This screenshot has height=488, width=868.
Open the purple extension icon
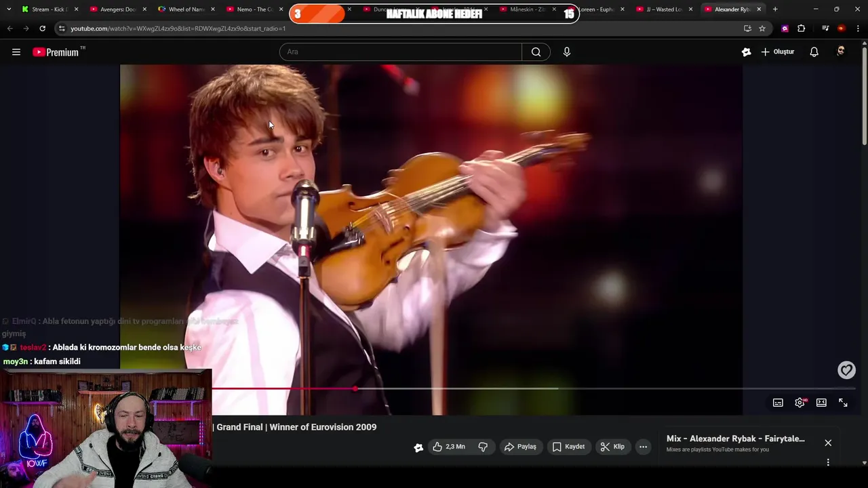pyautogui.click(x=785, y=28)
